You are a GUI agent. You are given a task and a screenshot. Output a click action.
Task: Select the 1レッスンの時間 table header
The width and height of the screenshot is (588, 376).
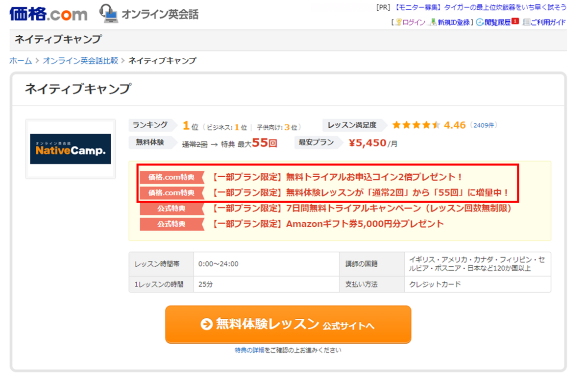tap(161, 284)
